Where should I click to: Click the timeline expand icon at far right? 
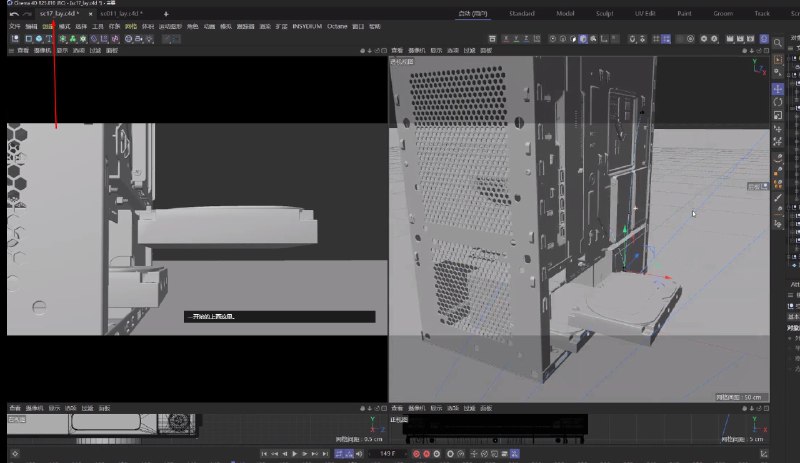tap(764, 454)
